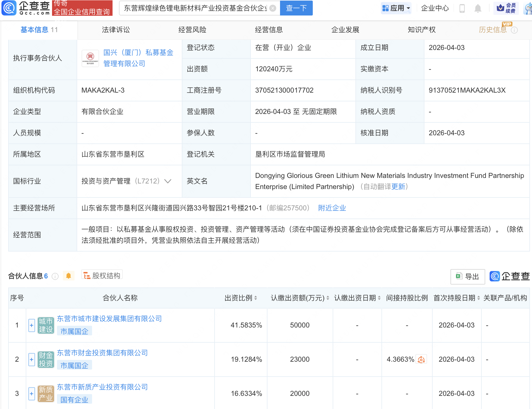Image resolution: width=532 pixels, height=409 pixels.
Task: Click info icon next to 合伙人信息
Action: (x=55, y=276)
